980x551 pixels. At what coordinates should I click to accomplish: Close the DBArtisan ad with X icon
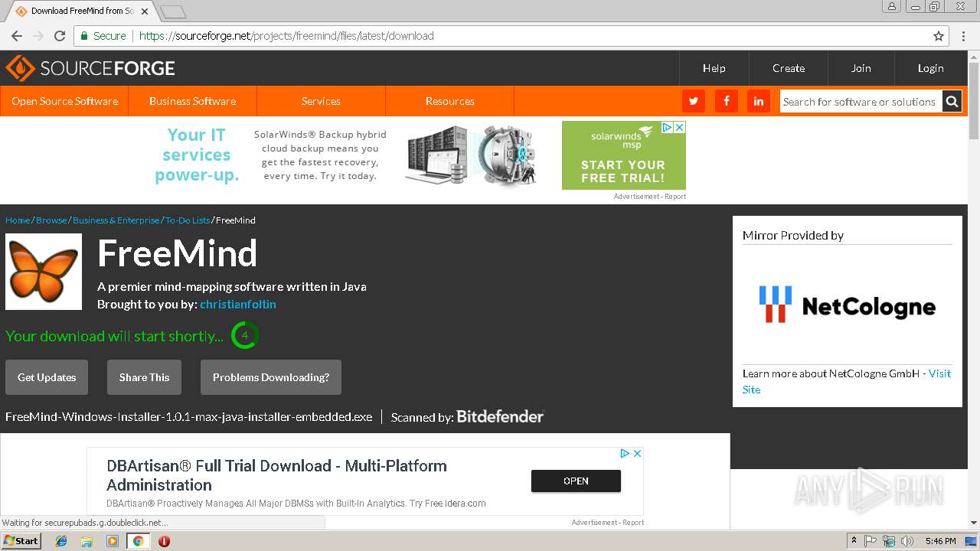pyautogui.click(x=637, y=453)
